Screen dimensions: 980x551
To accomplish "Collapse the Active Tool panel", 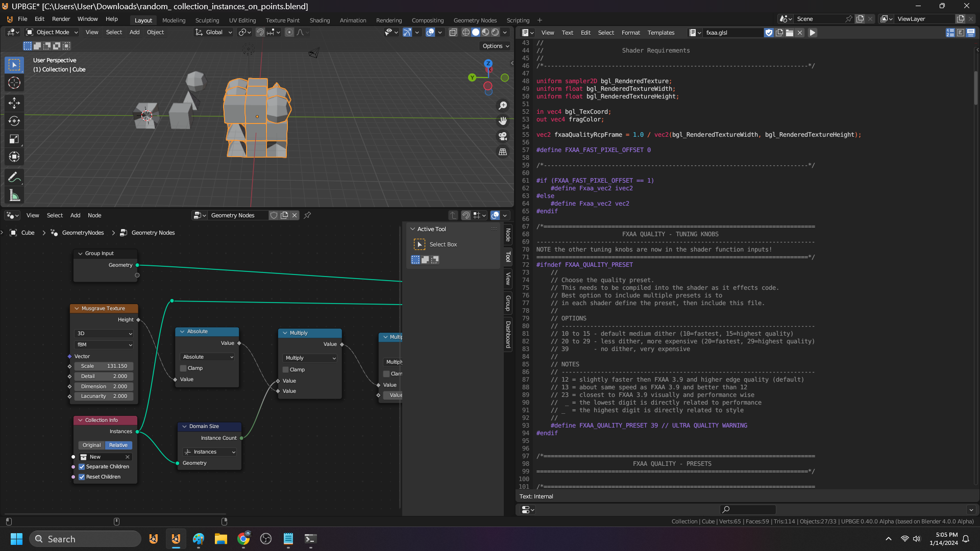I will (x=413, y=229).
